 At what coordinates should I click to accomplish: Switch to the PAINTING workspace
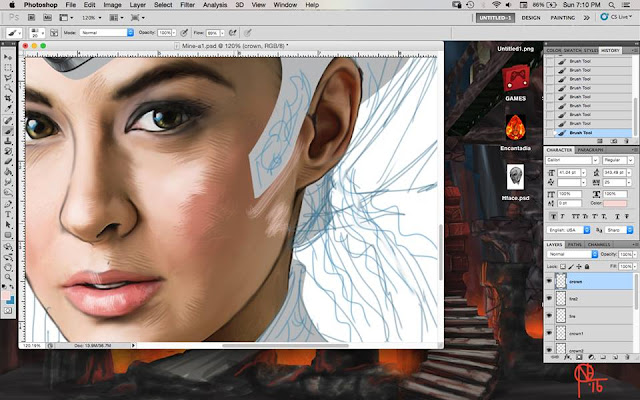click(562, 18)
